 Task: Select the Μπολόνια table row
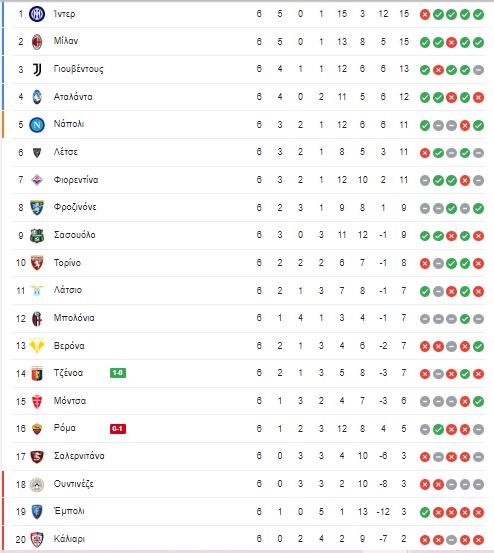[248, 318]
